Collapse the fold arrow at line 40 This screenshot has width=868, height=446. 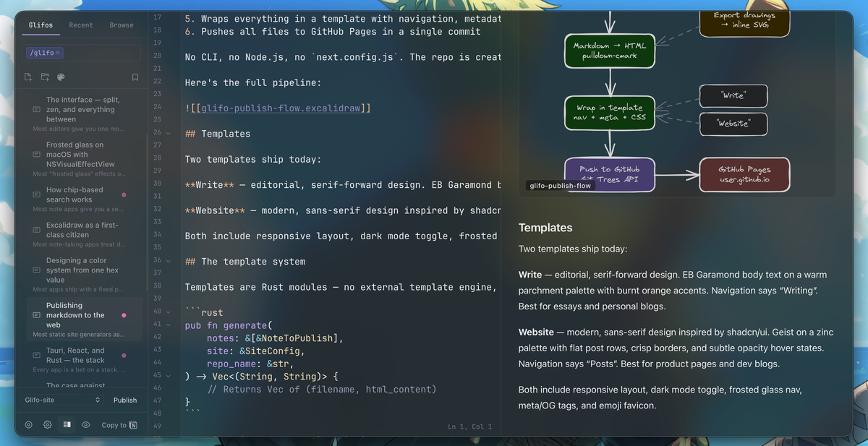(x=169, y=312)
